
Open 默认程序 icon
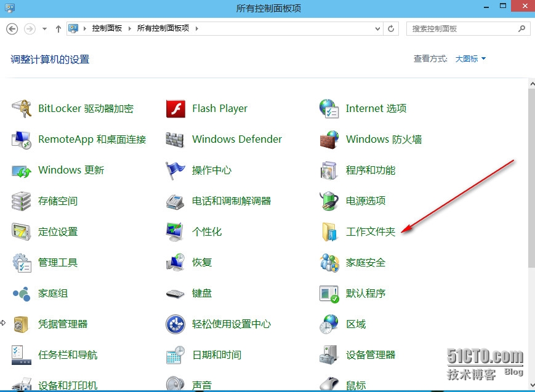click(329, 294)
